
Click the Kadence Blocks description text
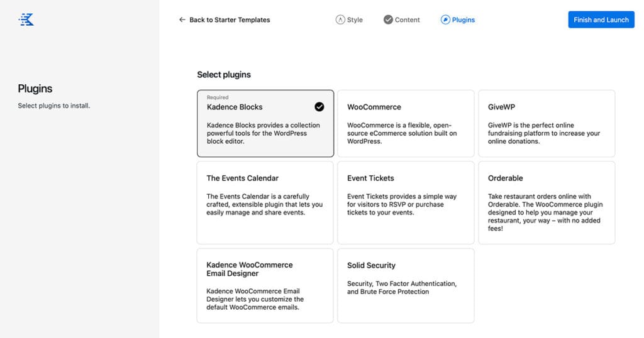(x=263, y=133)
